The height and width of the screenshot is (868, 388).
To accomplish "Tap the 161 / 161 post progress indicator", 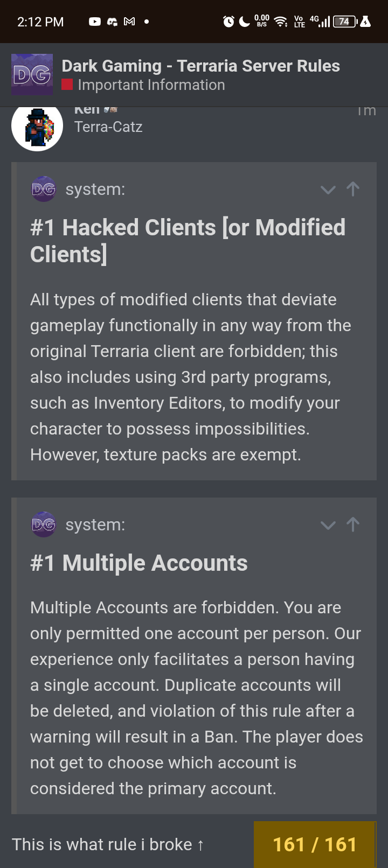I will (315, 844).
